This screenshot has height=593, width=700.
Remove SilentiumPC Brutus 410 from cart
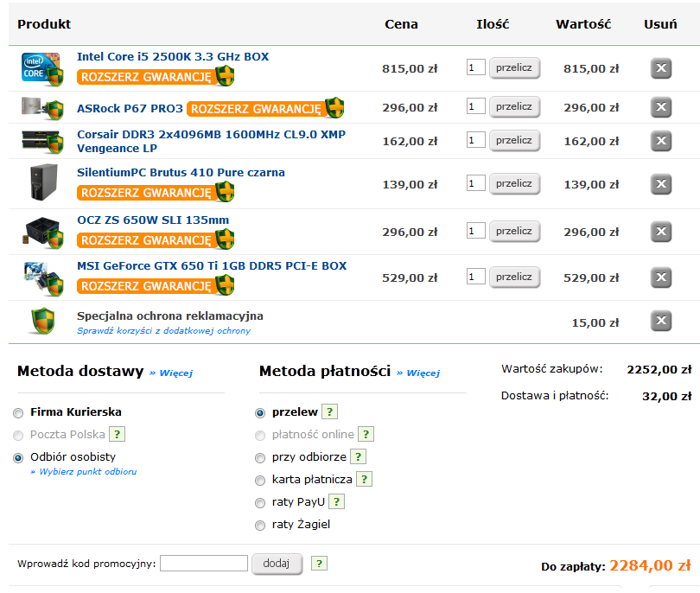(661, 184)
